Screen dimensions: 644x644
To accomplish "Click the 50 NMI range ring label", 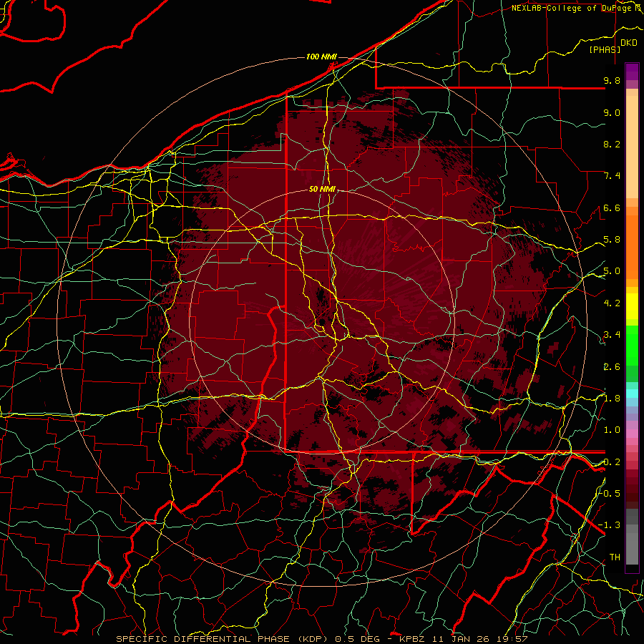I will pyautogui.click(x=323, y=190).
